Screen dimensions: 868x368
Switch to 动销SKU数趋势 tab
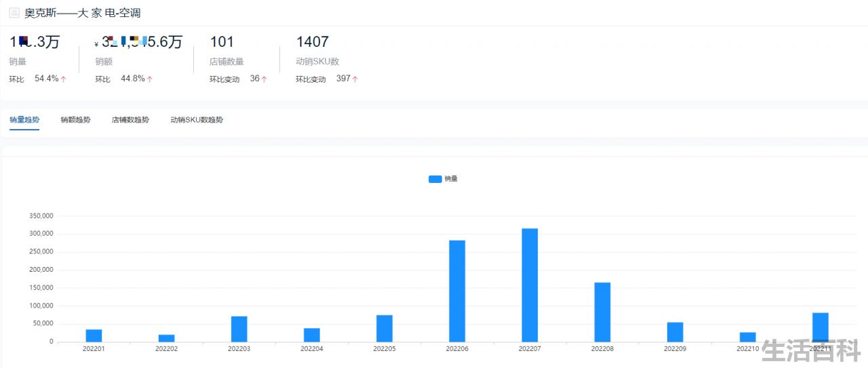(197, 120)
